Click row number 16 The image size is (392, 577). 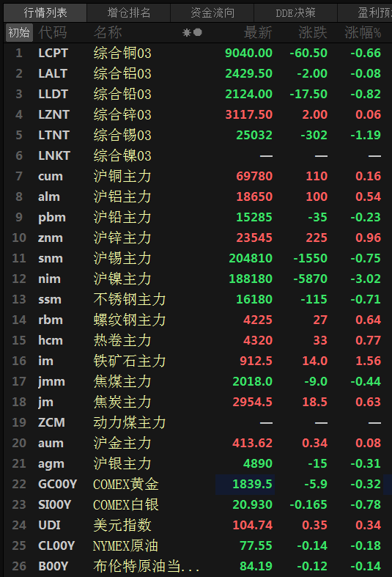(19, 361)
